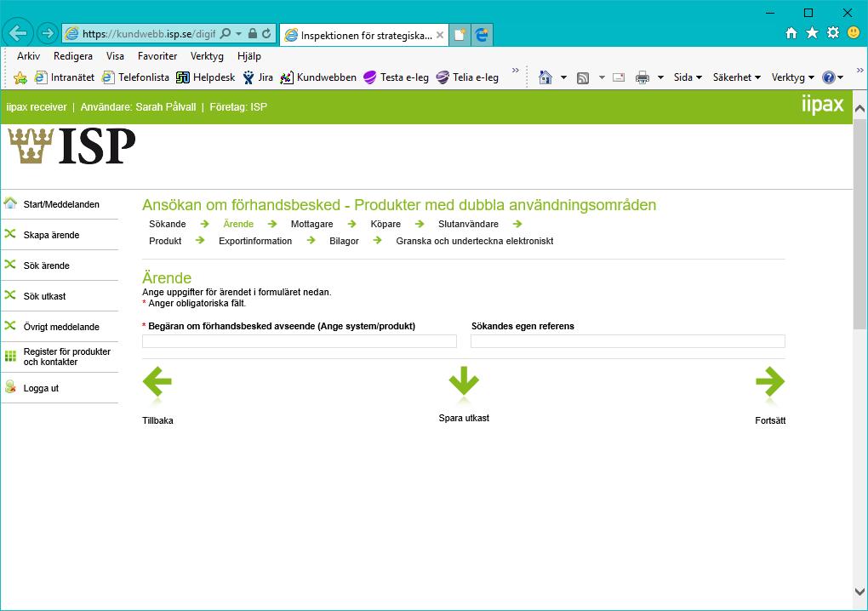Click the green Fortsätt right arrow
Viewport: 868px width, 611px height.
point(770,382)
